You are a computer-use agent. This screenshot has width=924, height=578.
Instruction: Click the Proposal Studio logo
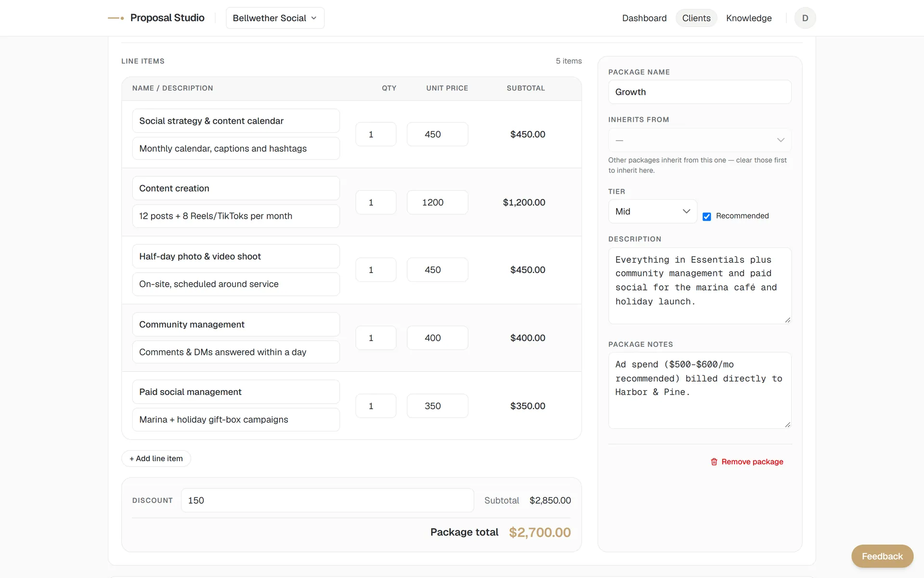(x=156, y=18)
